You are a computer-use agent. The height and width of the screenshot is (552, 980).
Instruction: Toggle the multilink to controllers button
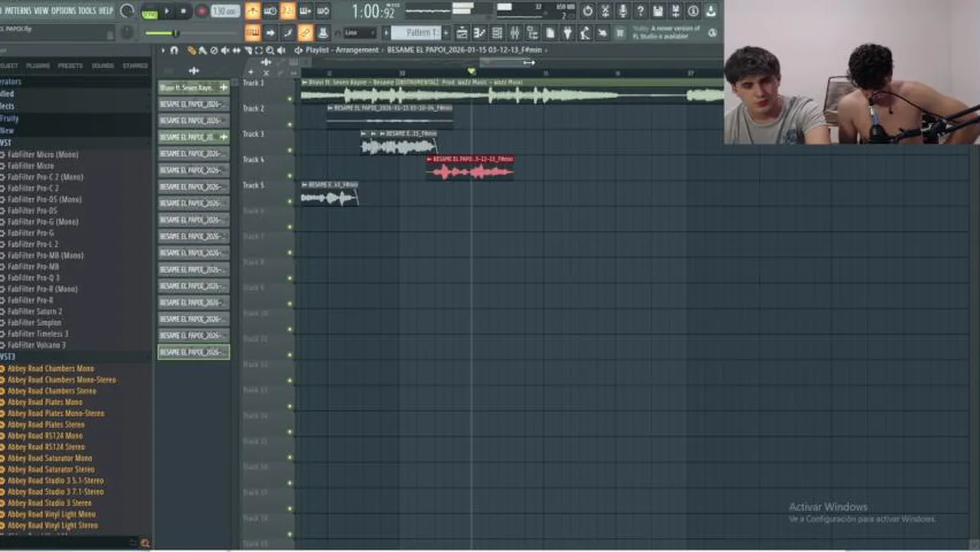(305, 33)
